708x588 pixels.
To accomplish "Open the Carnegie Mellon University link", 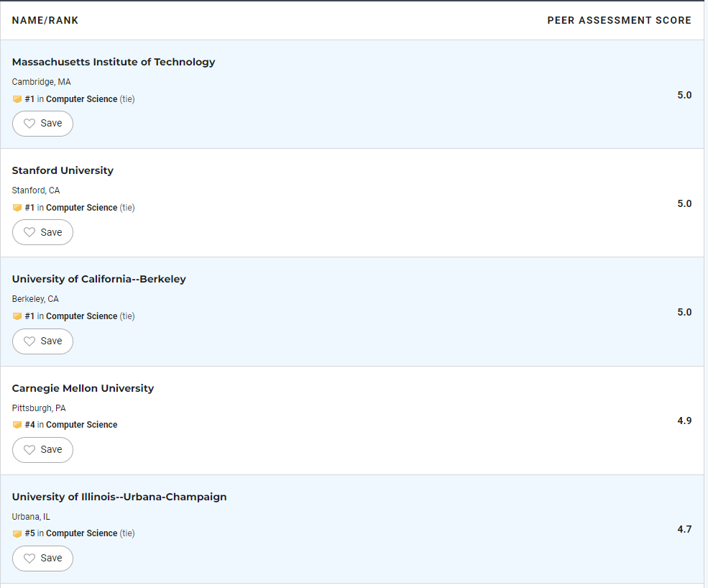I will [x=83, y=388].
